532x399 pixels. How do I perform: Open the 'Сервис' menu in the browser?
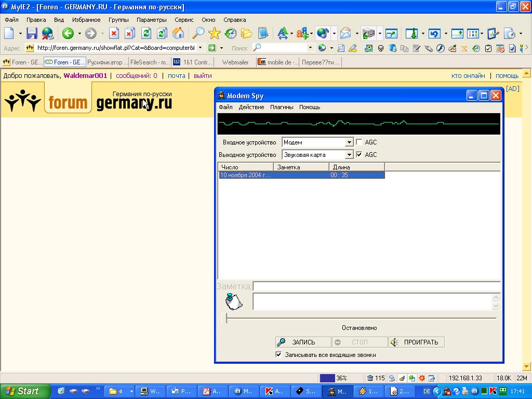pyautogui.click(x=184, y=20)
